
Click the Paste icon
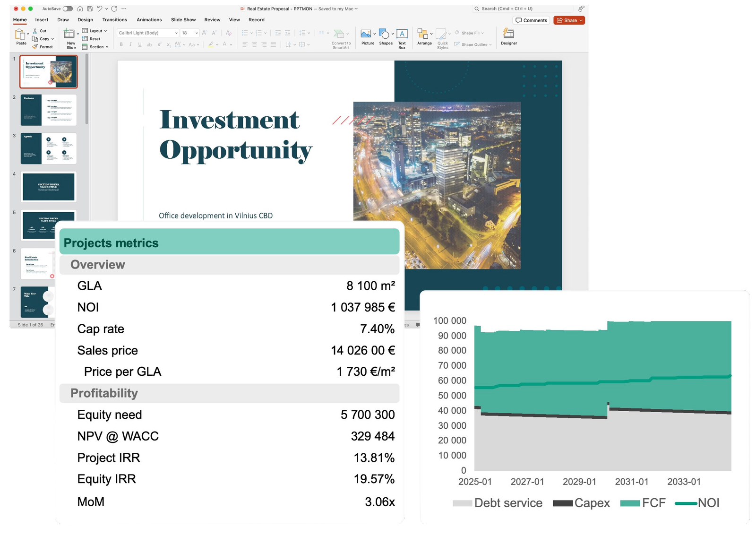click(20, 35)
